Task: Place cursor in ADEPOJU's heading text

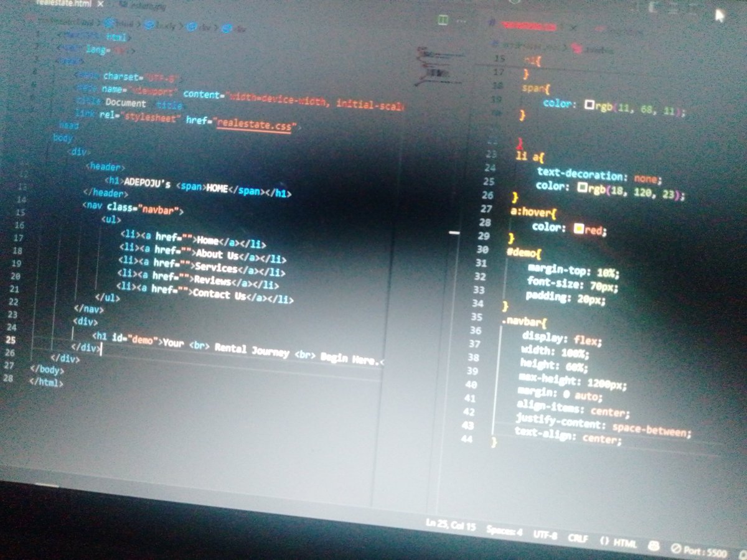Action: [x=148, y=184]
